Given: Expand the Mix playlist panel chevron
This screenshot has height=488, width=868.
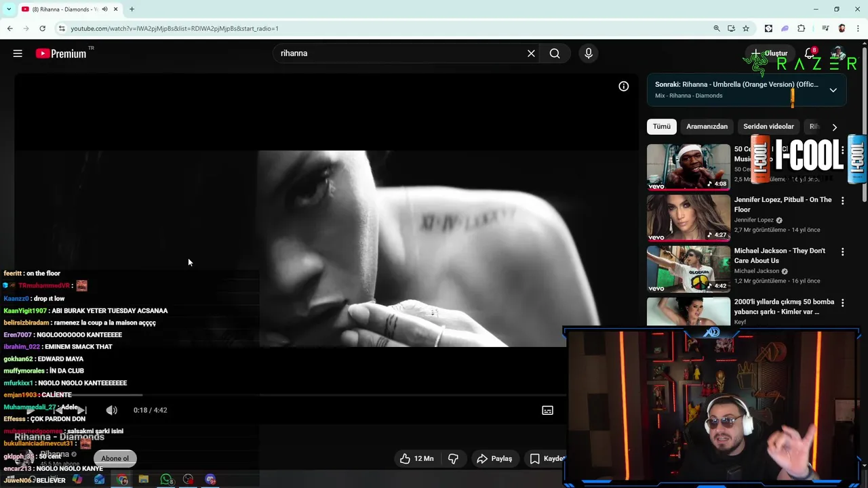Looking at the screenshot, I should tap(833, 90).
